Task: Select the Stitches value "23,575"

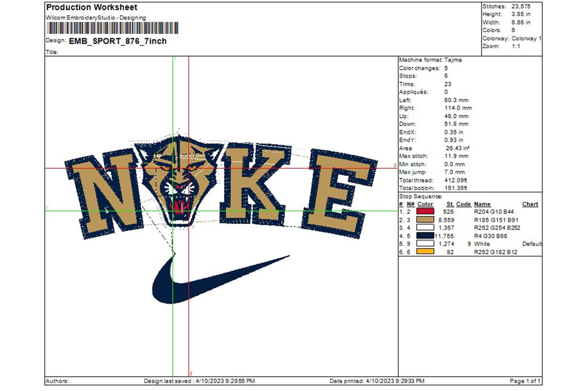Action: click(x=521, y=6)
